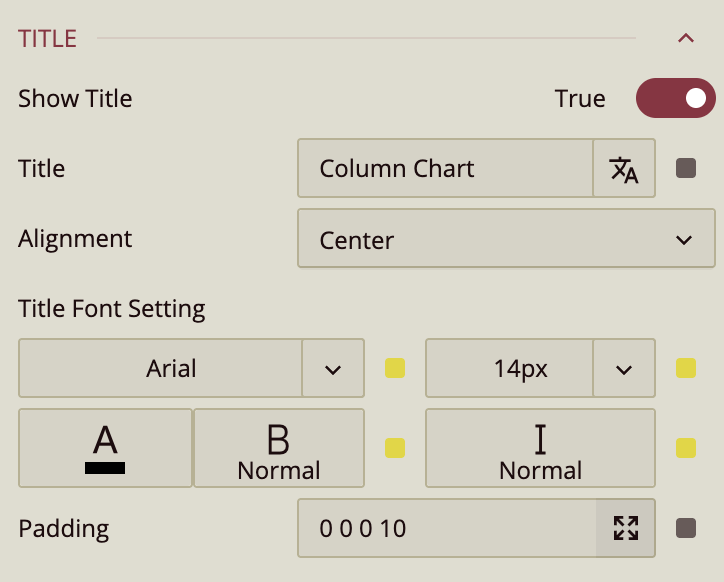This screenshot has width=724, height=582.
Task: Click yellow indicator beside Arial font family
Action: pos(395,368)
